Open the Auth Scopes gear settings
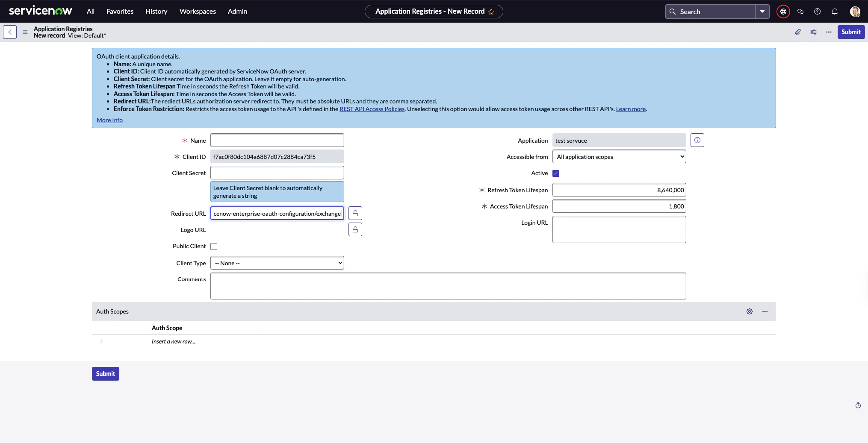Screen dimensions: 868x443 (x=750, y=311)
